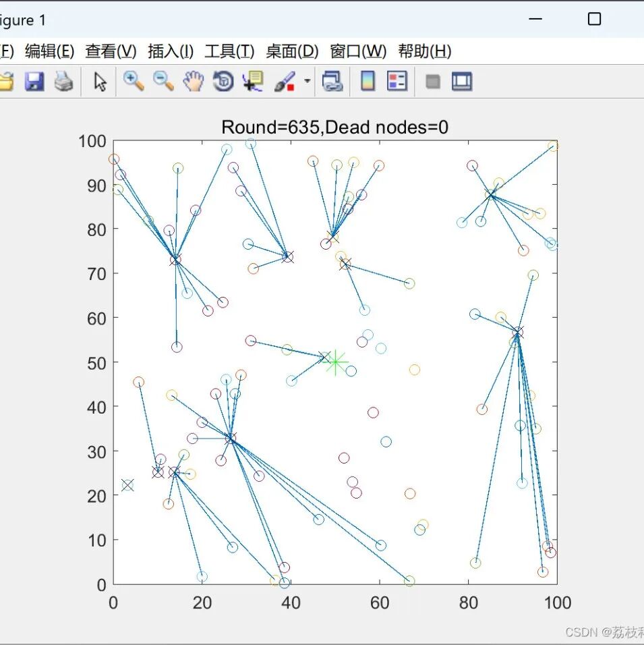Click the y-axis tick label 10

pos(96,541)
